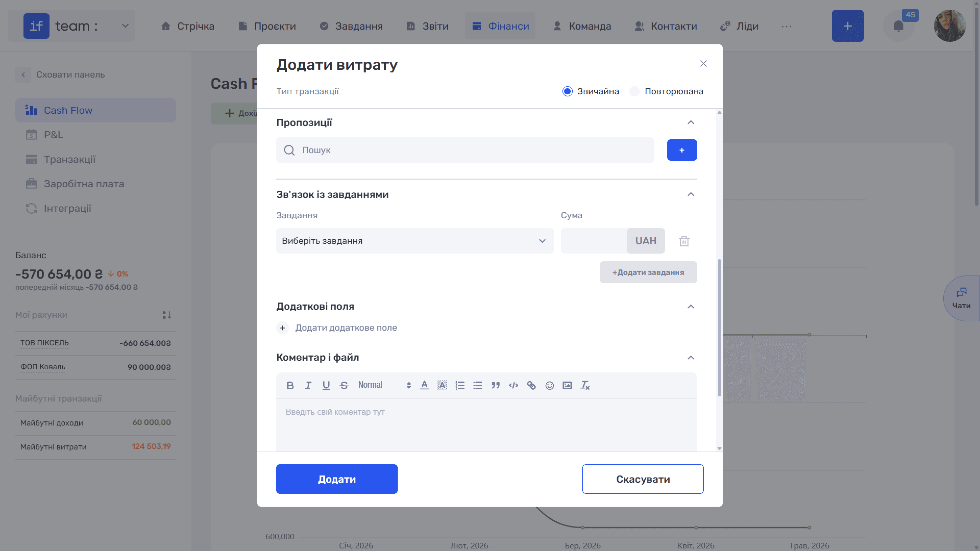This screenshot has width=980, height=551.
Task: Apply blockquote formatting
Action: click(496, 385)
